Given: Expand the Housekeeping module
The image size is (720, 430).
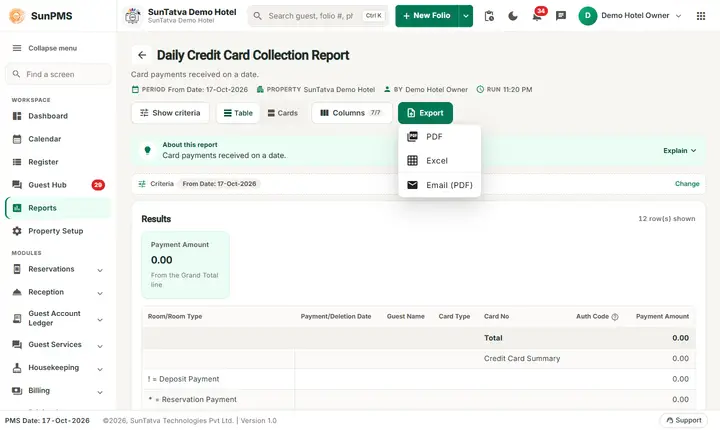Looking at the screenshot, I should [58, 368].
